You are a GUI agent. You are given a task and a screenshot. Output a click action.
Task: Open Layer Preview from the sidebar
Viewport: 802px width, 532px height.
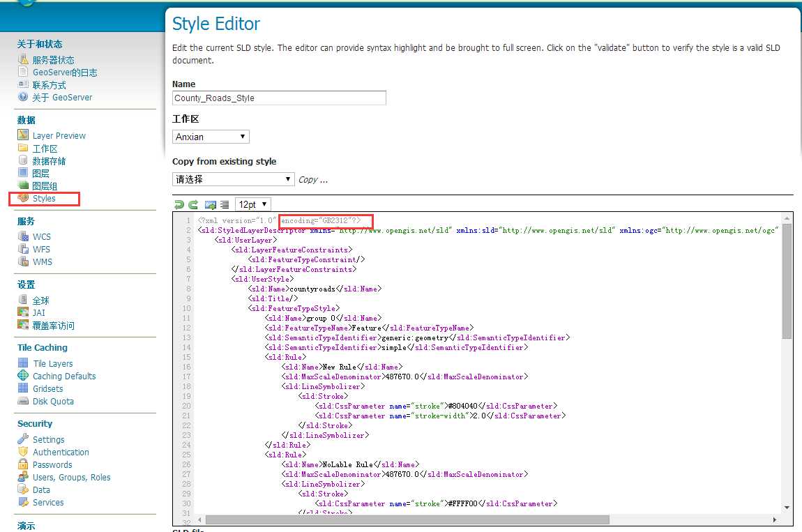click(59, 135)
